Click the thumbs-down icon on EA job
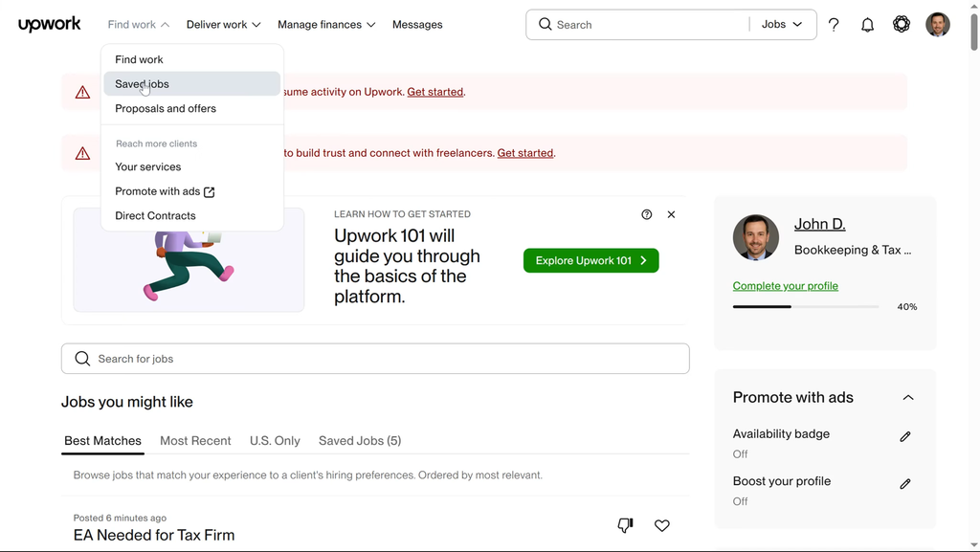Viewport: 980px width, 552px height. [625, 525]
